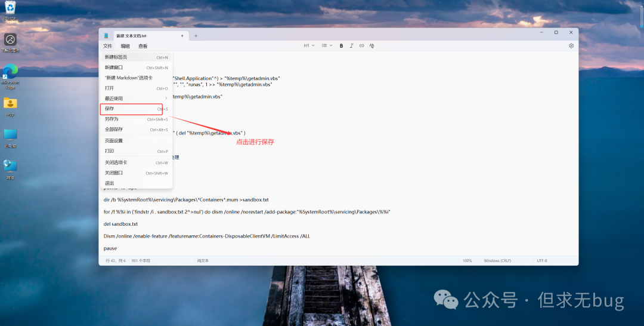Insert a link using the link icon

[x=361, y=45]
